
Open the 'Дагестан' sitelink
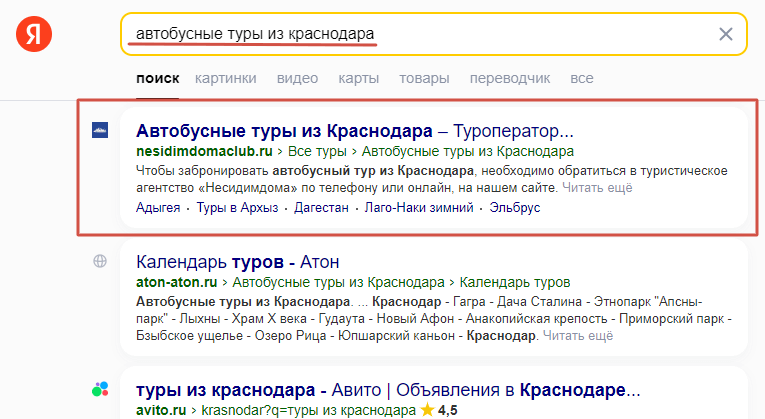click(321, 208)
